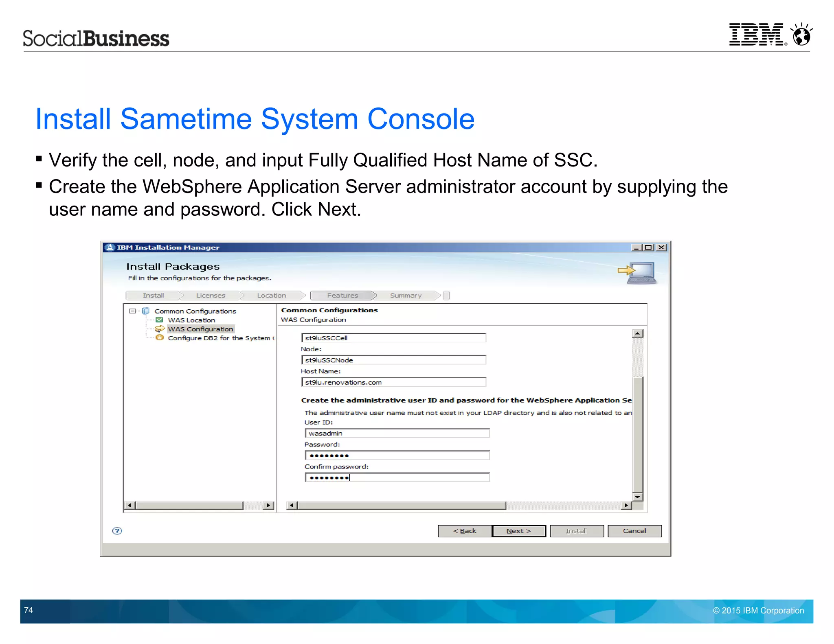The height and width of the screenshot is (644, 834).
Task: Click the install computer arrow graphic
Action: 637,273
